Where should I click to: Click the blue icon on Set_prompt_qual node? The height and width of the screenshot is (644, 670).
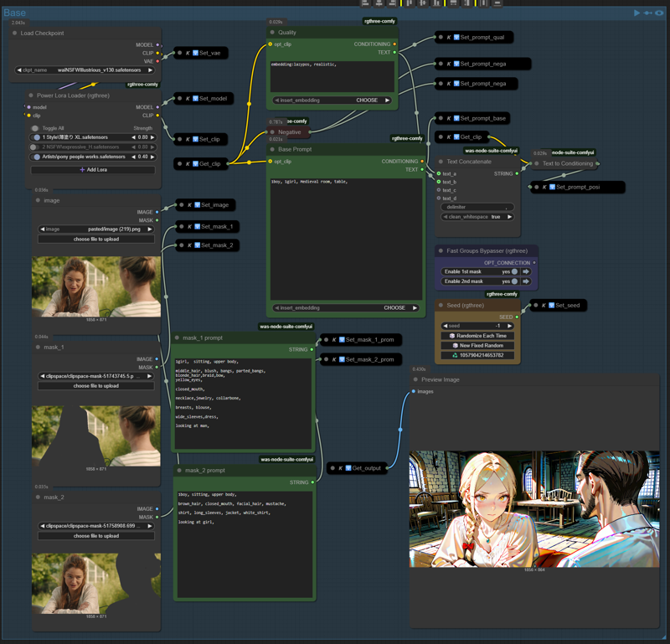[x=456, y=37]
